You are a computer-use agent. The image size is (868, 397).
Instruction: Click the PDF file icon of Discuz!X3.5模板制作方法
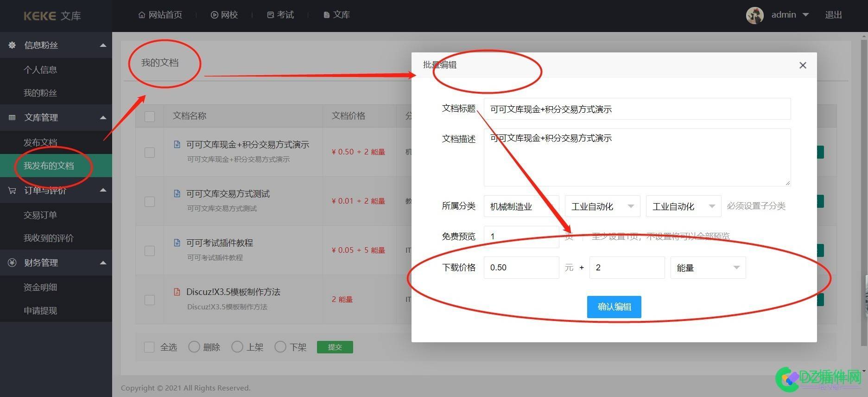177,292
